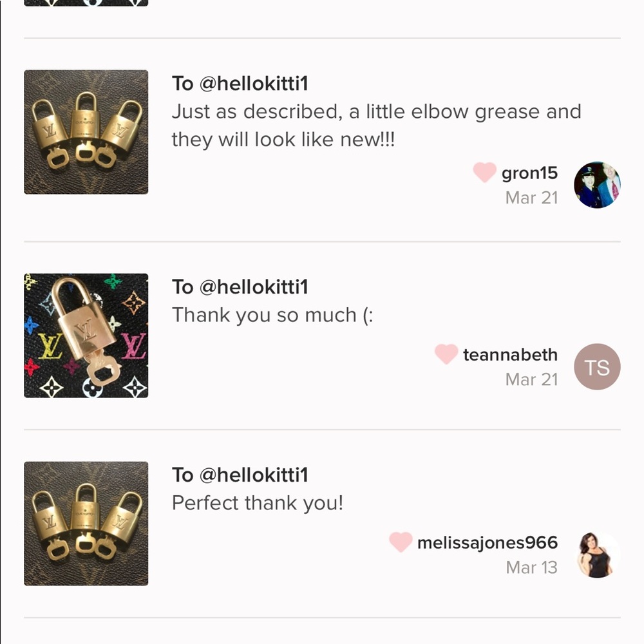Open melissajones966's profile photo avatar
Image resolution: width=644 pixels, height=644 pixels.
pos(597,555)
